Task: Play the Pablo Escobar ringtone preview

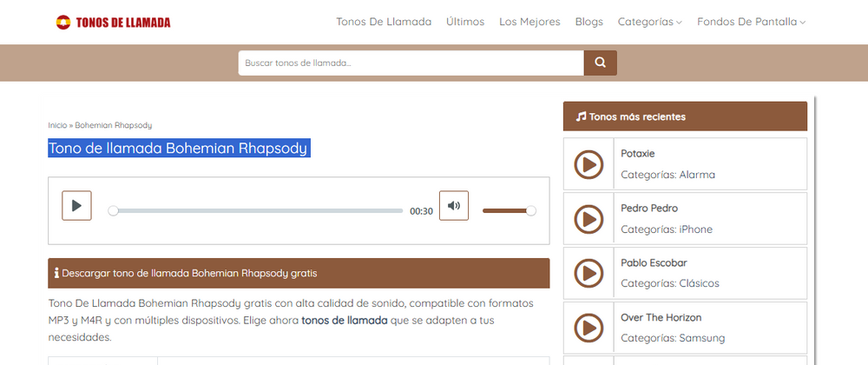Action: coord(588,273)
